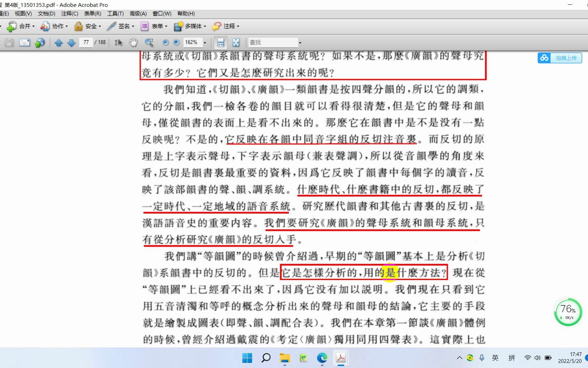The image size is (588, 368).
Task: Open the 表单(R) menu
Action: [x=93, y=14]
